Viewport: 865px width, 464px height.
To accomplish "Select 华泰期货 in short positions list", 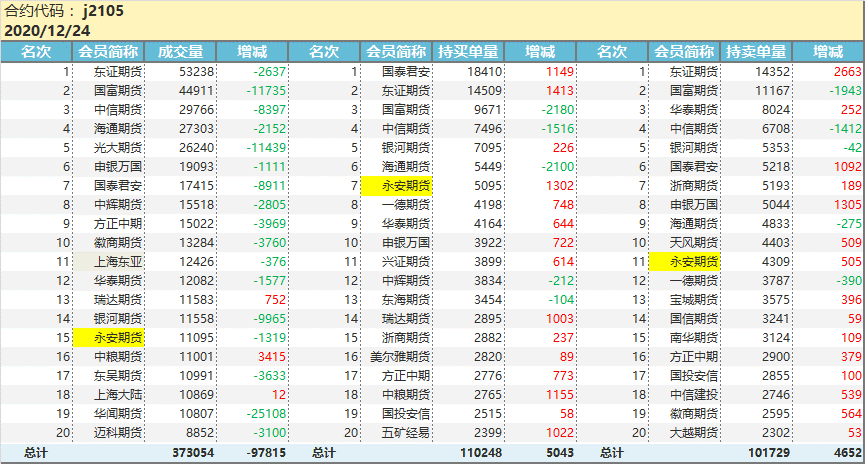I will coord(693,110).
